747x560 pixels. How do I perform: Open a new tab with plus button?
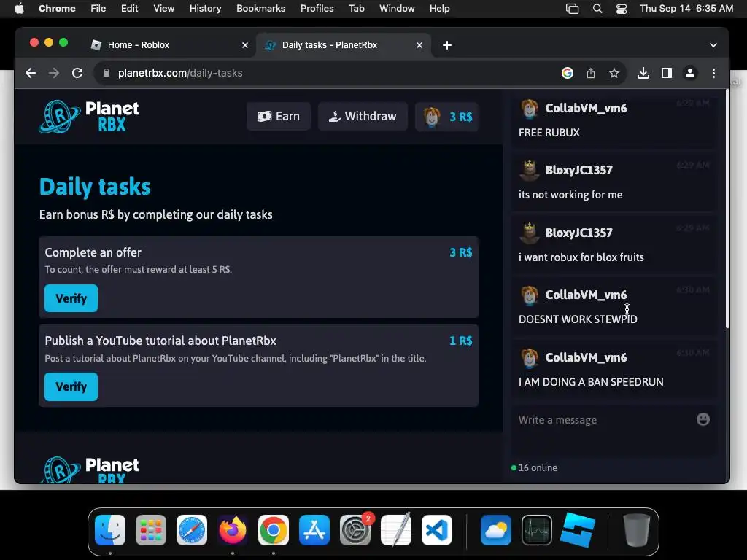(x=447, y=45)
